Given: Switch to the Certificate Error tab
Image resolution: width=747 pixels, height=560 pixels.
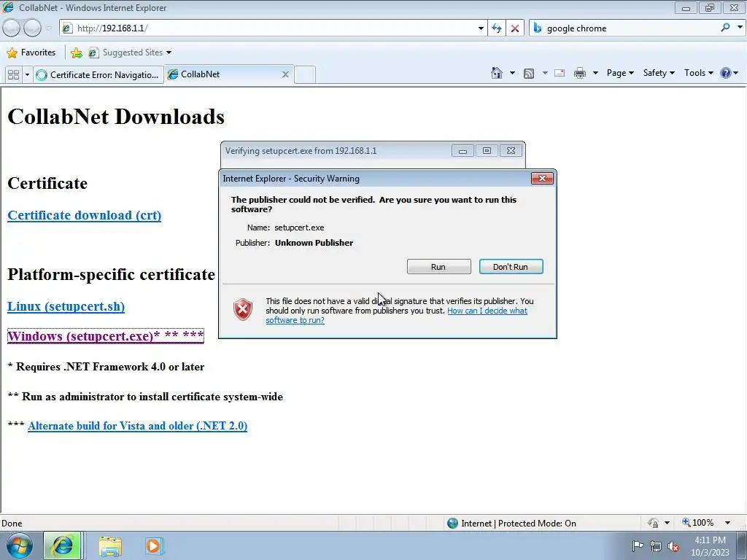Looking at the screenshot, I should [98, 75].
